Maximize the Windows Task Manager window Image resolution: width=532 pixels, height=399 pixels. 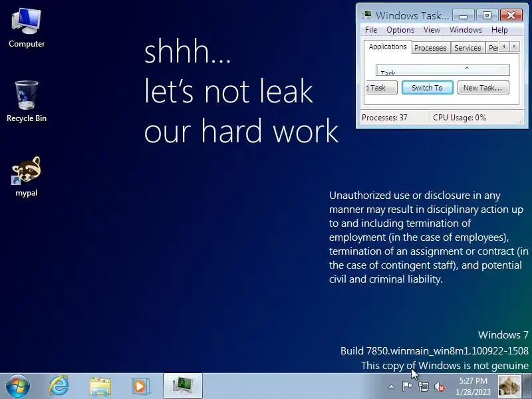point(487,15)
